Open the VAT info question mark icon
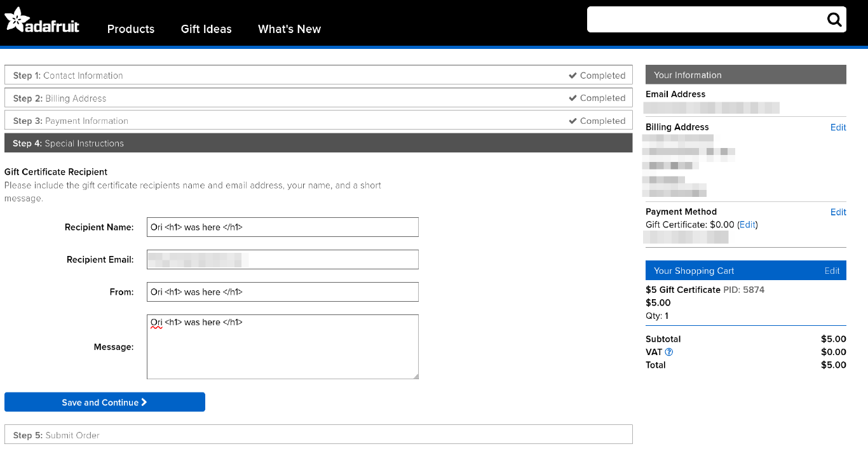 (669, 352)
